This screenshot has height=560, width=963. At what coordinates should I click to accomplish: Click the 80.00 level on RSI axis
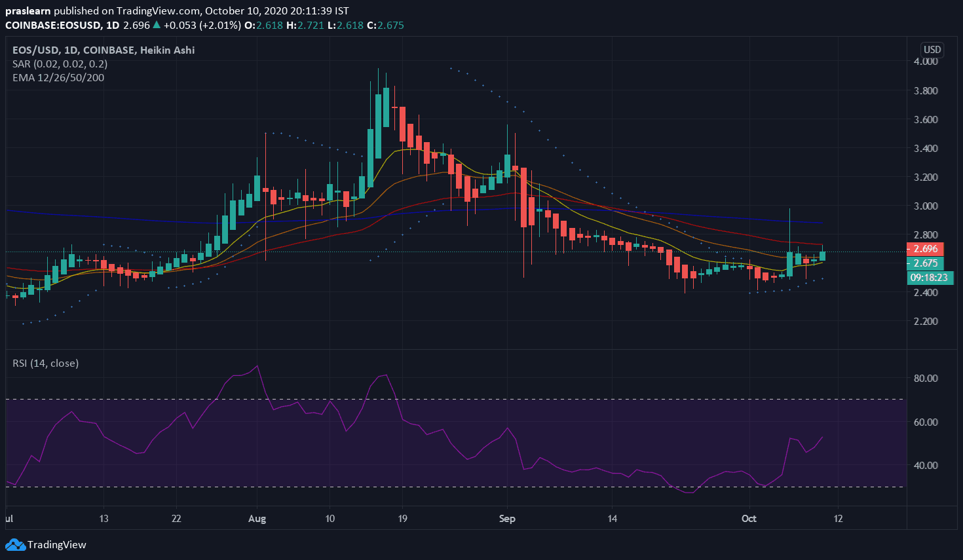(926, 379)
